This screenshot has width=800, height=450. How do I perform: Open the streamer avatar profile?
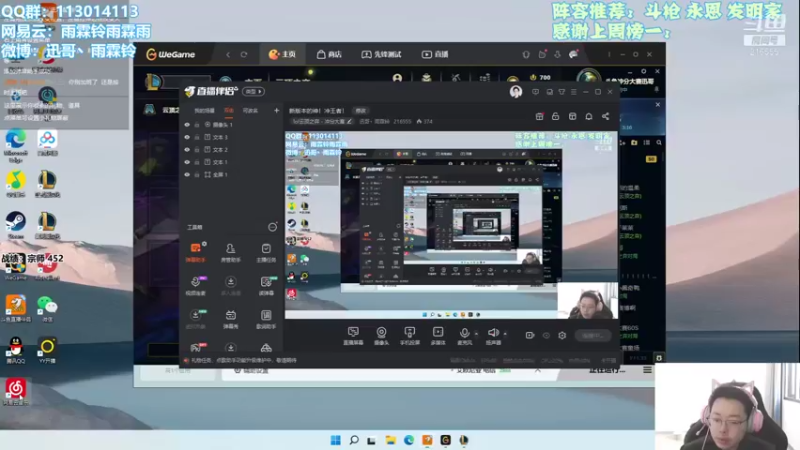coord(516,92)
